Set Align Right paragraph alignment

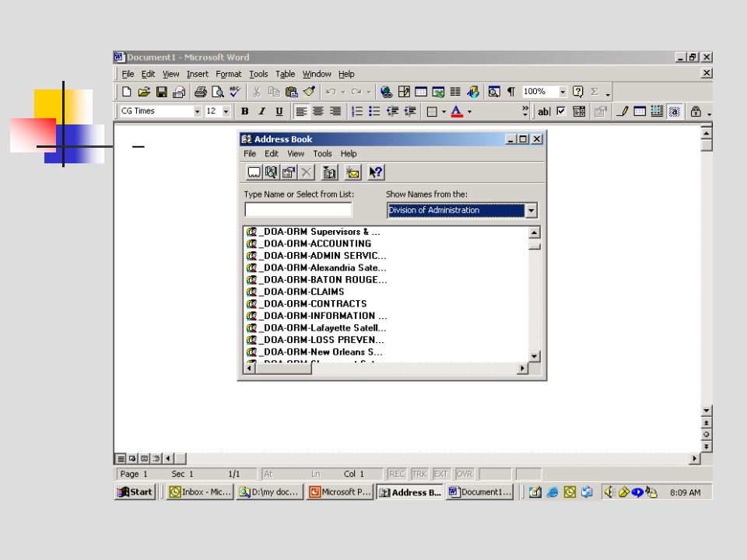[x=335, y=111]
